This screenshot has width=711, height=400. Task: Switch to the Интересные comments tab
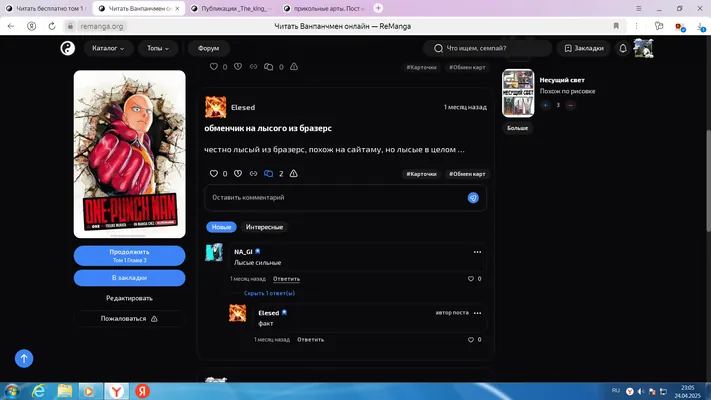[x=264, y=227]
